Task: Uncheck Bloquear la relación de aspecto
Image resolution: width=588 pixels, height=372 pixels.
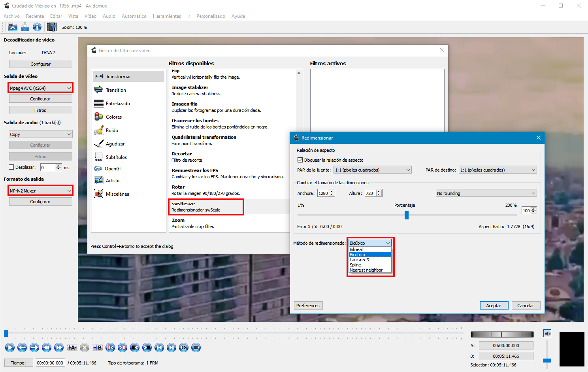Action: pos(300,160)
